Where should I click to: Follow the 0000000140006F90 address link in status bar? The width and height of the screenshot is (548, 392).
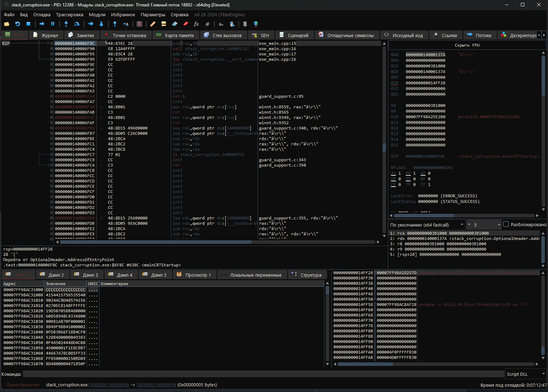[x=109, y=385]
